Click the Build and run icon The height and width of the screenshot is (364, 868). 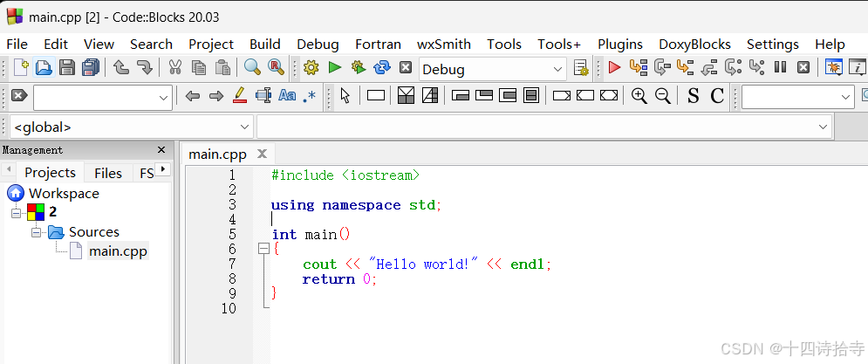click(359, 67)
